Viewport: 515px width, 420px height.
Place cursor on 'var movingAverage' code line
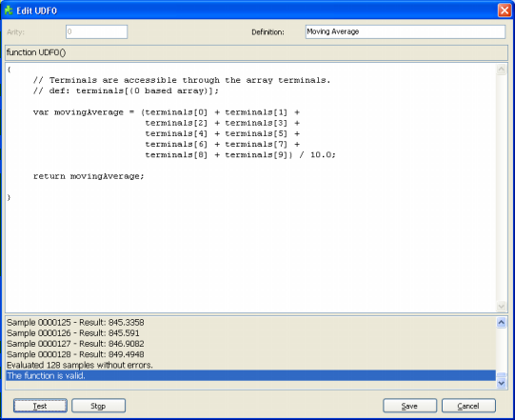pos(167,112)
